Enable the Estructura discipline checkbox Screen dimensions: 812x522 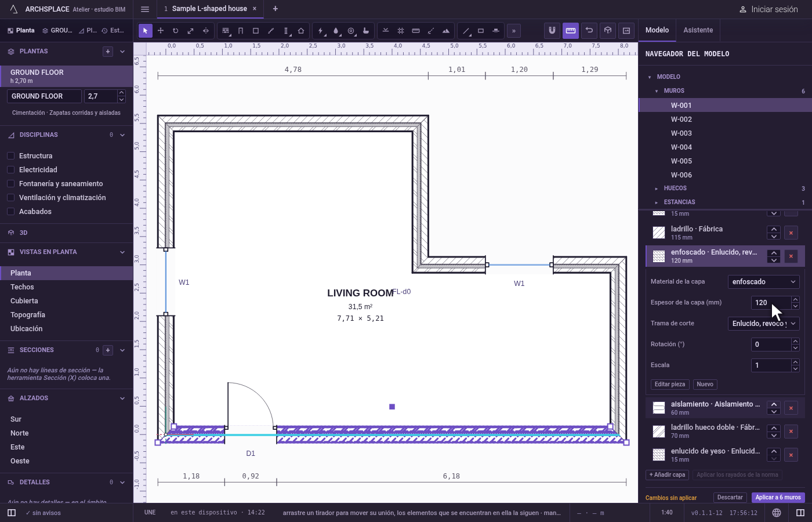(x=10, y=156)
